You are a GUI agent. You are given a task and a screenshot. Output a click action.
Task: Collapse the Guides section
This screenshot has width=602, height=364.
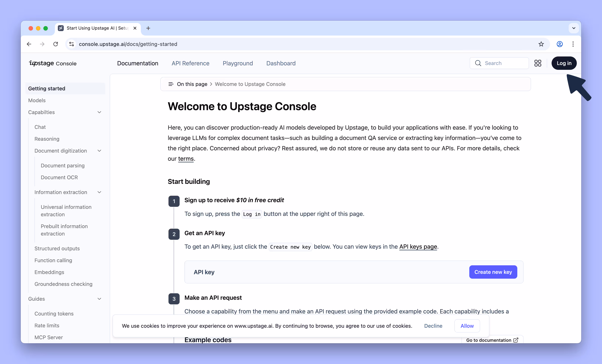[x=99, y=299]
